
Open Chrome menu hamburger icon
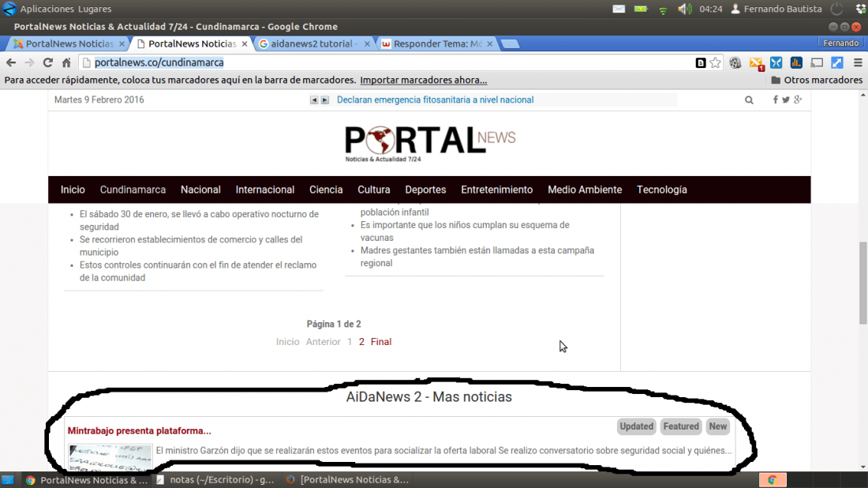[858, 62]
